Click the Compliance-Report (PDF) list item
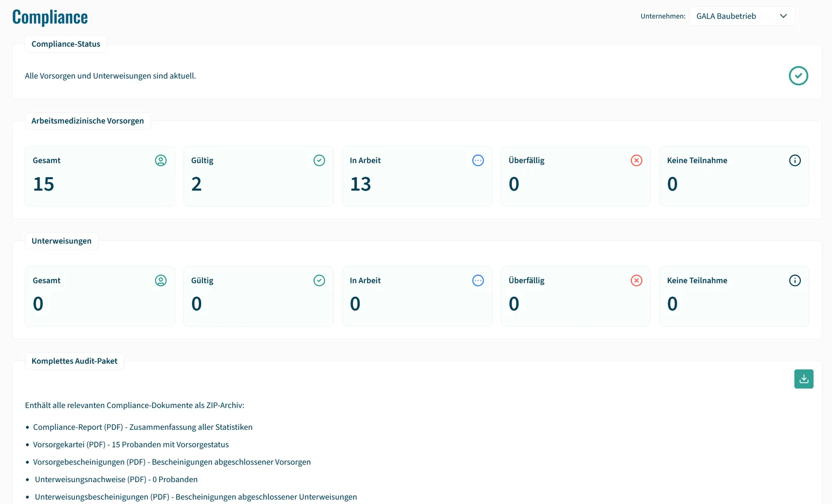This screenshot has height=504, width=832. 143,427
